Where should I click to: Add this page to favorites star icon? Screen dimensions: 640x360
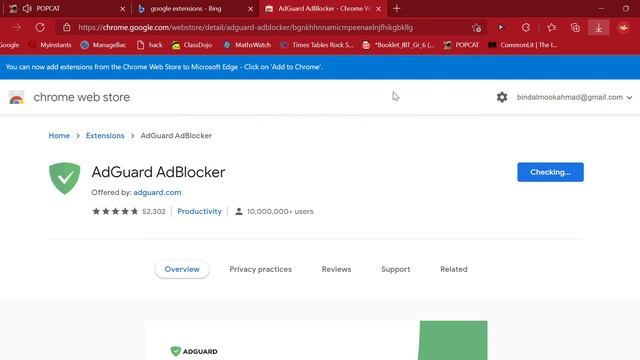[476, 28]
